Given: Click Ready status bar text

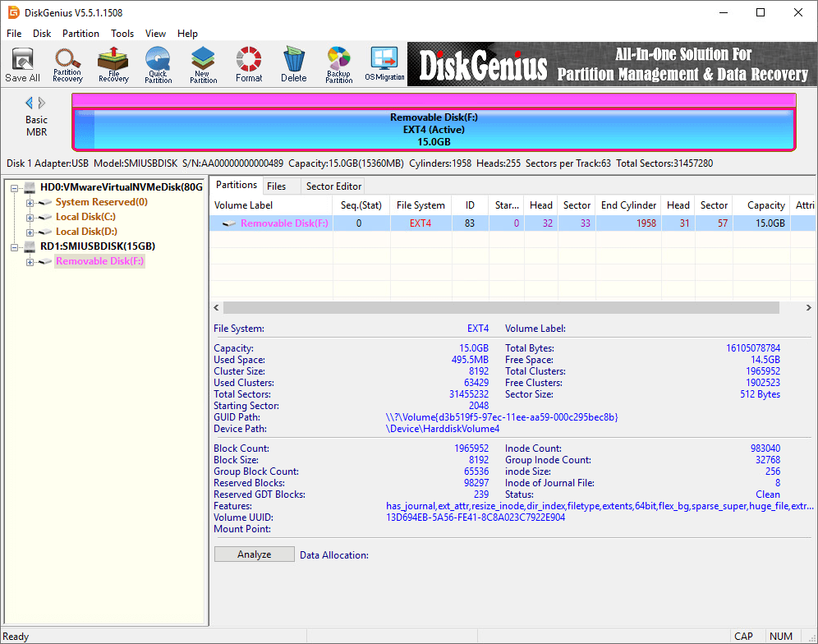Looking at the screenshot, I should (x=16, y=637).
